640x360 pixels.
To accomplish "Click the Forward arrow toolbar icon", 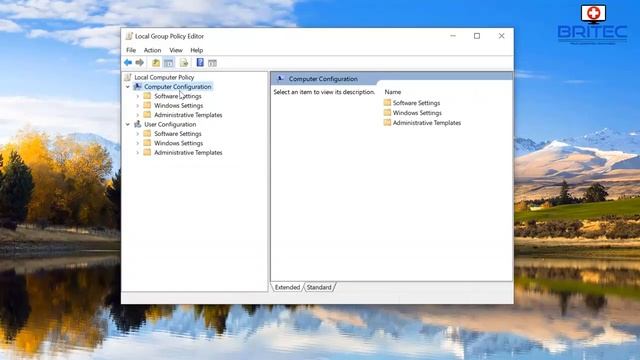I will point(140,62).
